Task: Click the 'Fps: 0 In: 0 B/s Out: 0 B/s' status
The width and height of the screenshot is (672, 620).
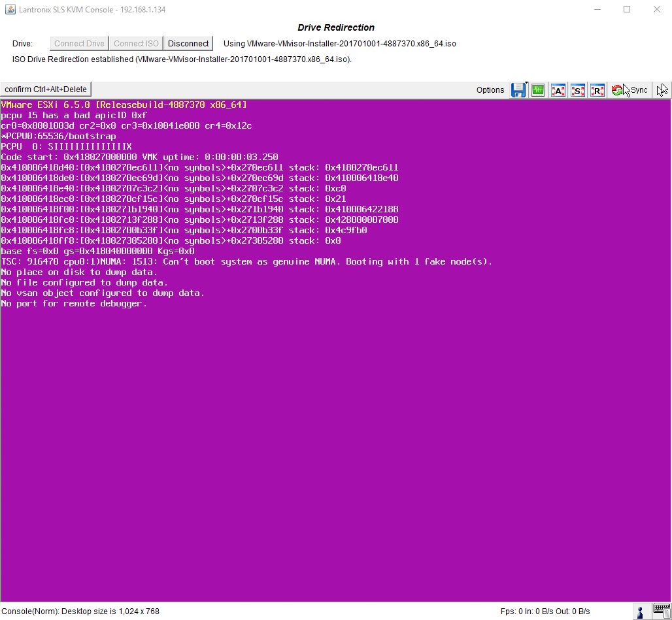Action: click(x=545, y=611)
